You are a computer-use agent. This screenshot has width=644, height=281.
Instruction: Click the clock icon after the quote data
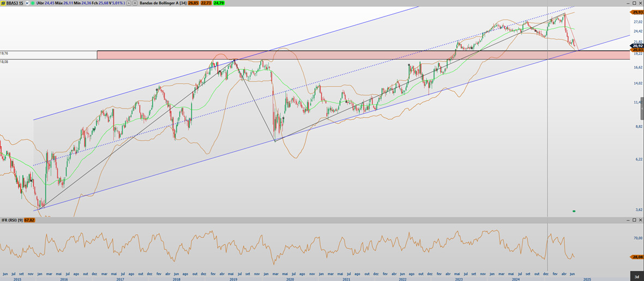(x=128, y=3)
